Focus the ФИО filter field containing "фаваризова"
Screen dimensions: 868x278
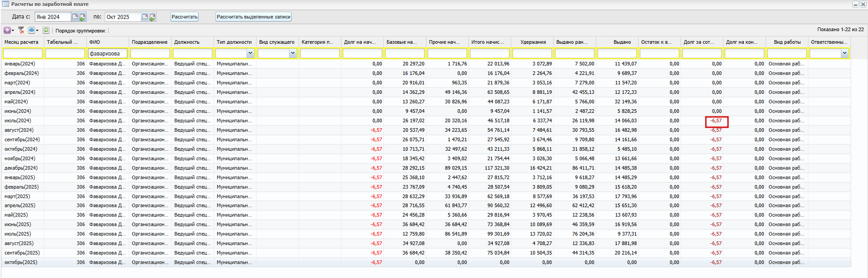[x=107, y=53]
